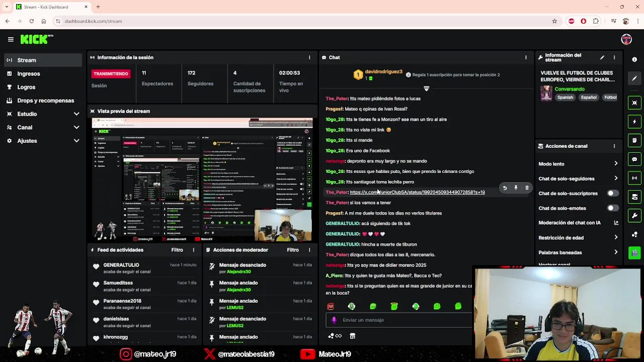
Task: Open davidrodriguez3 top gifter profile
Action: tap(383, 72)
